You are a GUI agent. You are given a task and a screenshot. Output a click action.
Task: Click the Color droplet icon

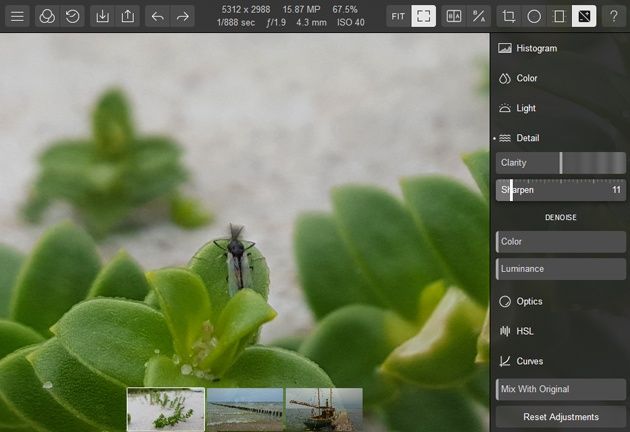coord(505,78)
